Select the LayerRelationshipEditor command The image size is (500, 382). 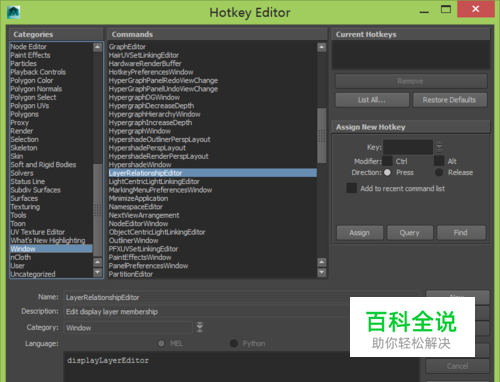coord(213,173)
